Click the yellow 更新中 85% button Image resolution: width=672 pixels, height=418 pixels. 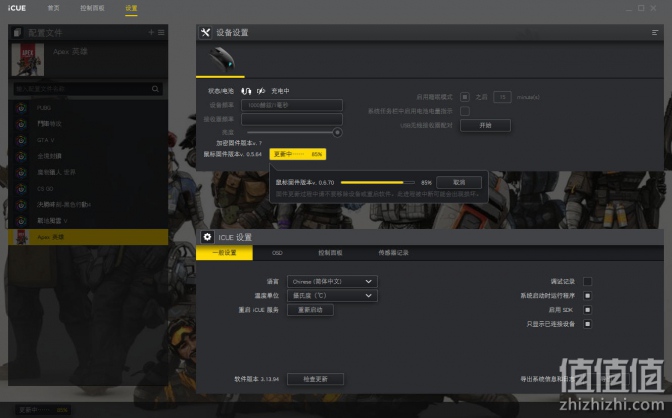(298, 154)
